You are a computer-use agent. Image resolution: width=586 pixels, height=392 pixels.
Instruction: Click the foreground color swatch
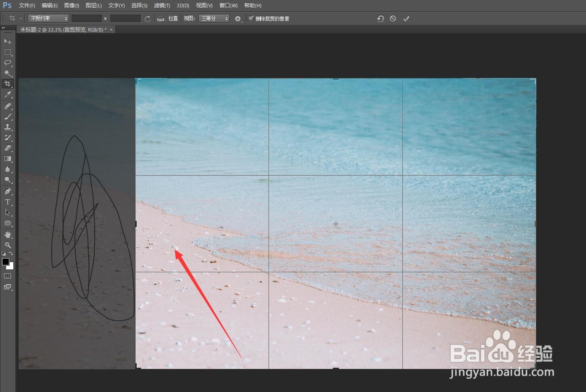coord(5,262)
